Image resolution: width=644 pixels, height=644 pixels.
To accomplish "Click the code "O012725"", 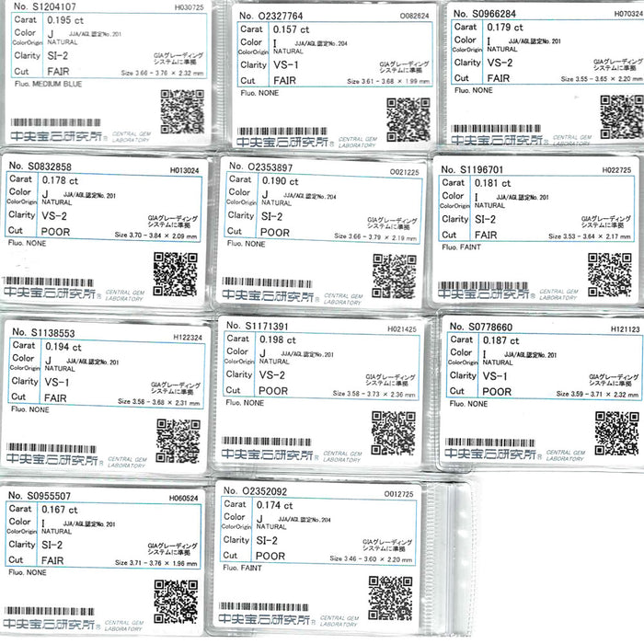I will click(x=398, y=494).
